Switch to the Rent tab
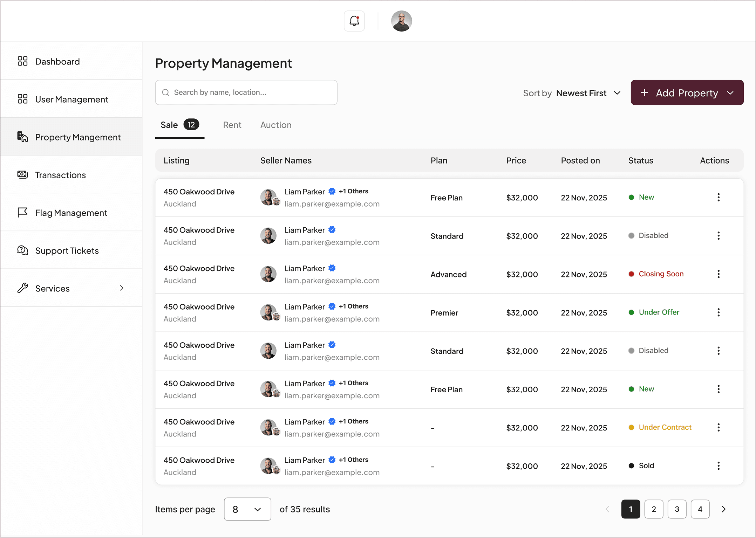 pos(232,125)
